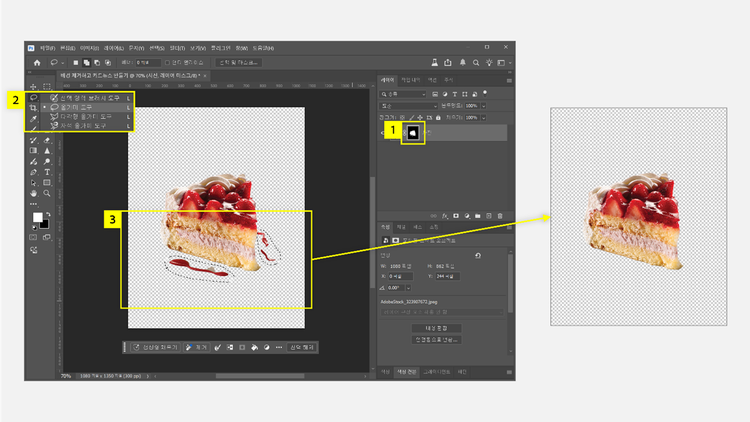Open the blending mode dropdown
Viewport: 750px width, 422px height.
pos(408,106)
